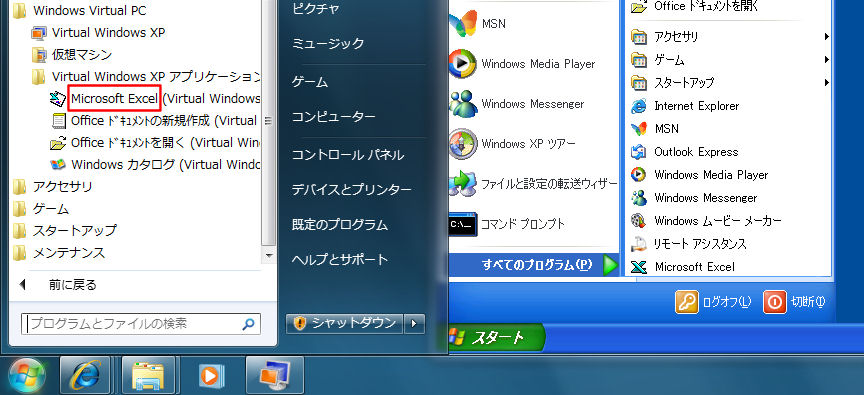864x395 pixels.
Task: Click the 切断 button in XP menu
Action: pyautogui.click(x=795, y=302)
